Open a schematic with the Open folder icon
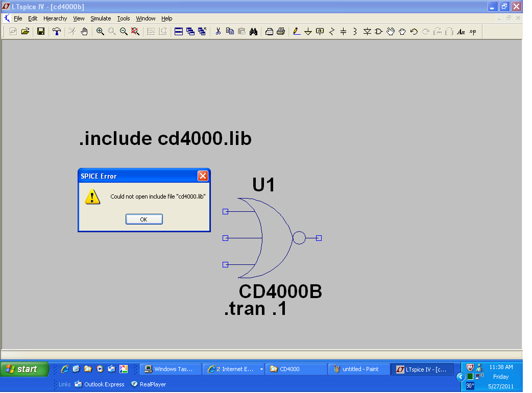Screen dimensions: 532x393 coord(25,32)
